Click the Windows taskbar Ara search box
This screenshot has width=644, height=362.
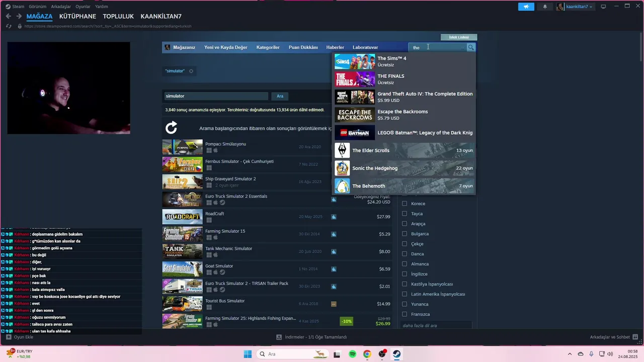click(x=292, y=354)
